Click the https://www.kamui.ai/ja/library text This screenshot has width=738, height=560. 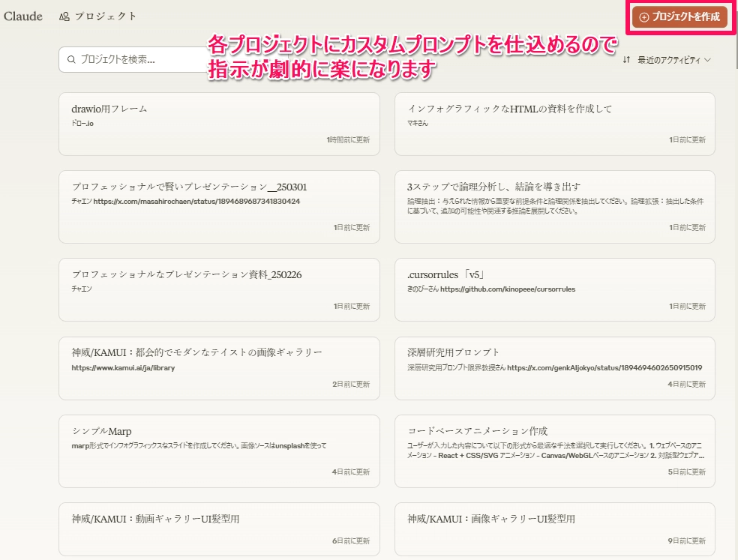pos(123,368)
